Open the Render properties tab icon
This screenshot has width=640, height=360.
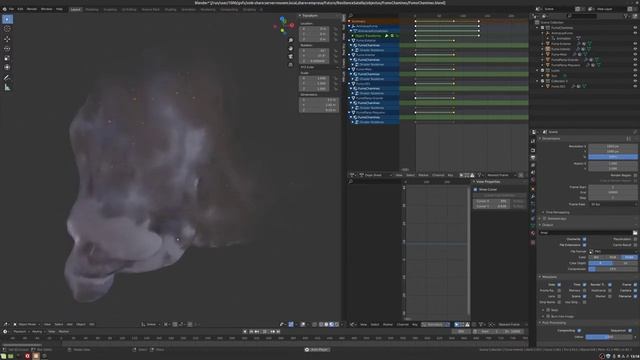533,150
